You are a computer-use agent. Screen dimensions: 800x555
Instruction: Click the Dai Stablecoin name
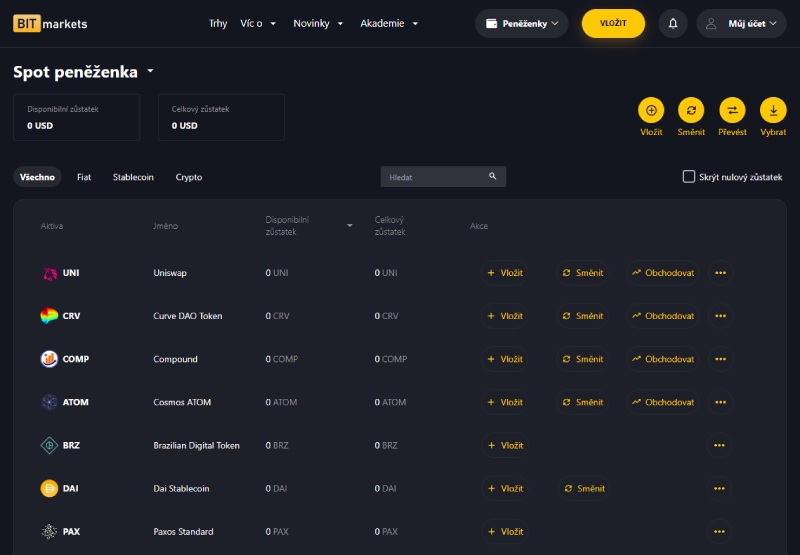tap(181, 489)
